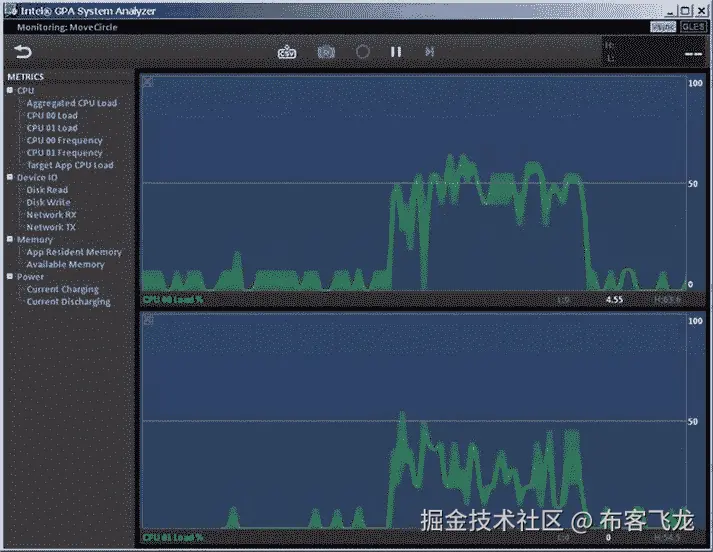
Task: Select CPU 00 Load metric
Action: click(x=52, y=115)
